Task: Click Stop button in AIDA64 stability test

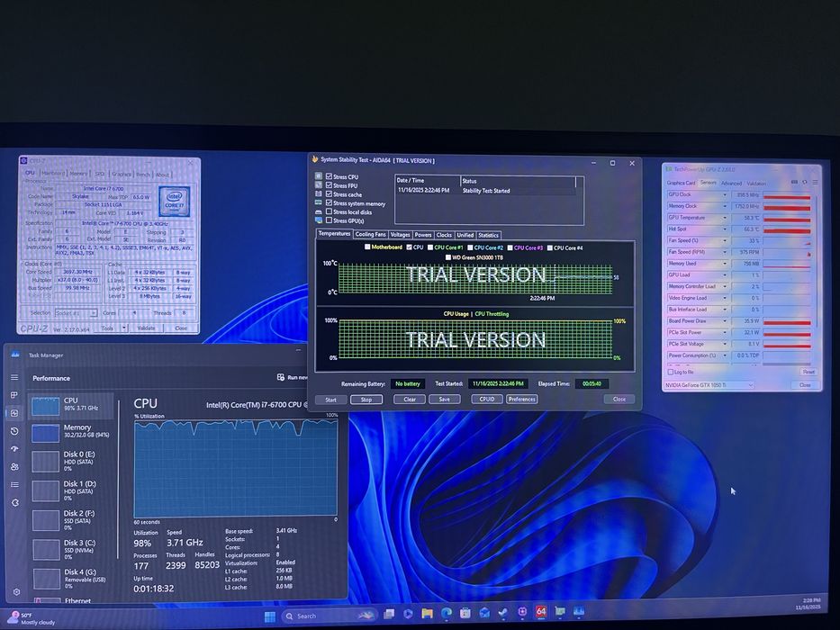Action: 366,400
